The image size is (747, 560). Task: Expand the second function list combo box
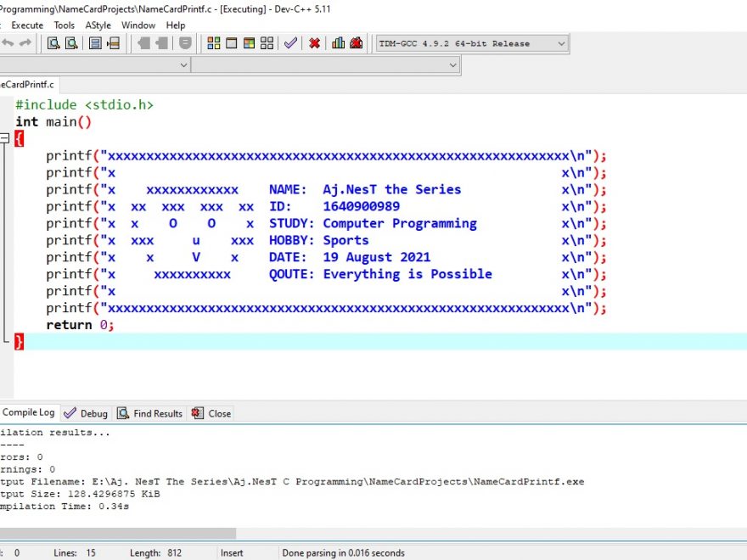click(452, 64)
